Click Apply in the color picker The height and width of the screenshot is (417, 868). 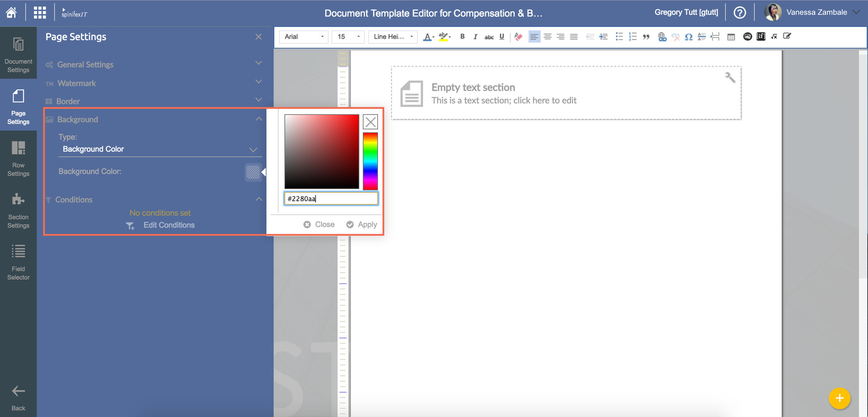362,224
